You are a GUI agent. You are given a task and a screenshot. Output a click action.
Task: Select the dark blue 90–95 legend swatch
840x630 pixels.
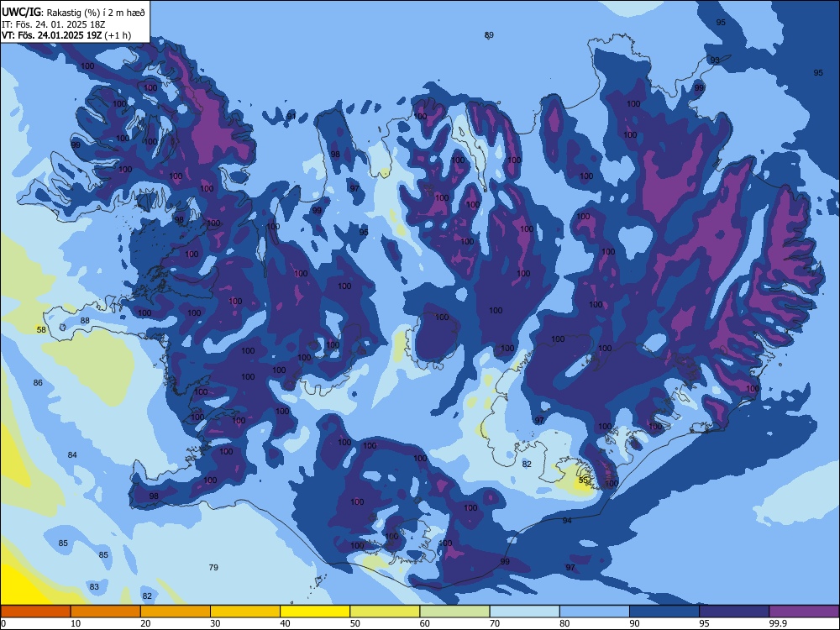point(664,612)
